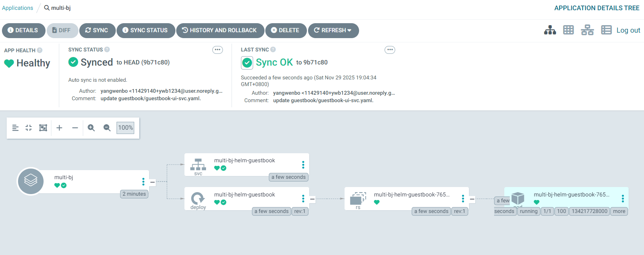The image size is (644, 255).
Task: Click zoom in magnifier icon
Action: click(x=91, y=128)
